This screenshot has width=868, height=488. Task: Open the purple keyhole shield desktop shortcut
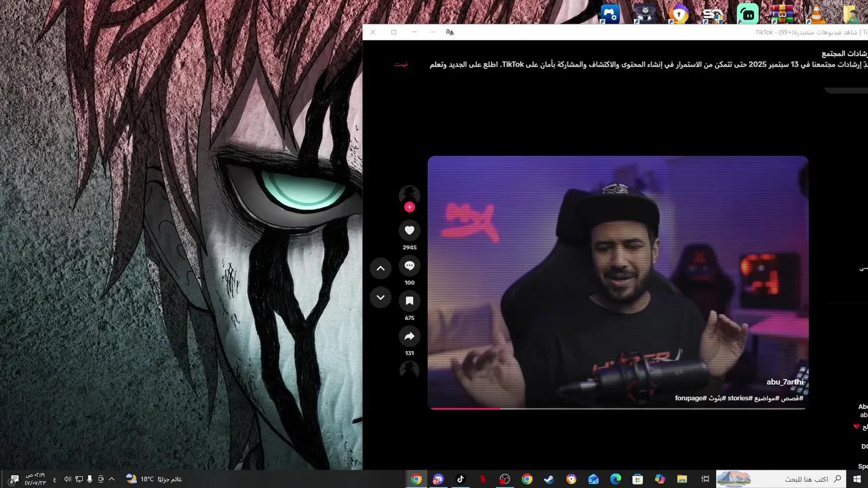(678, 14)
